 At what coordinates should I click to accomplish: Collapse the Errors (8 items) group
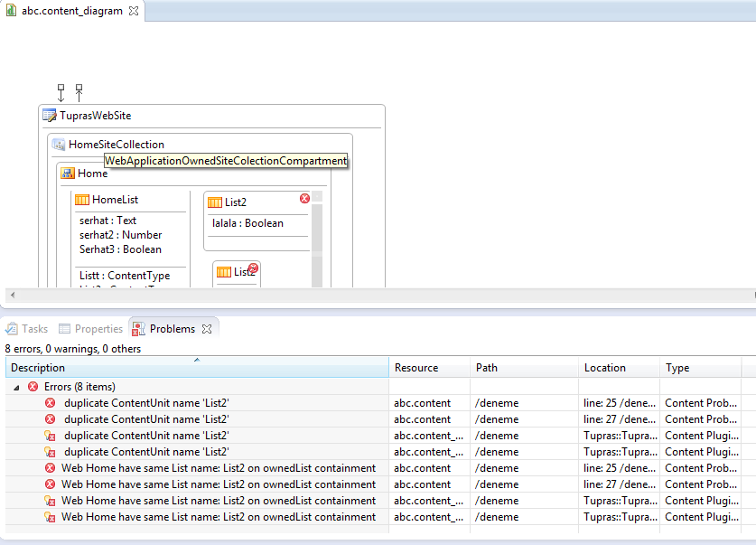(17, 387)
